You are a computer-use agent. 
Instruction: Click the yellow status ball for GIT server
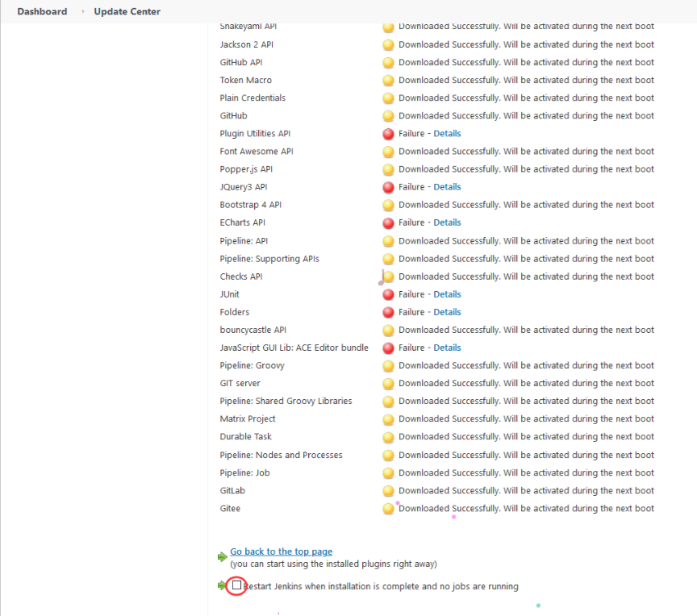click(388, 383)
